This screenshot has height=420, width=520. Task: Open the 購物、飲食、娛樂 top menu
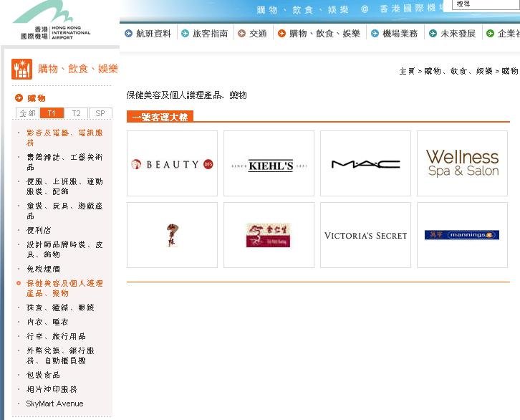pos(324,34)
